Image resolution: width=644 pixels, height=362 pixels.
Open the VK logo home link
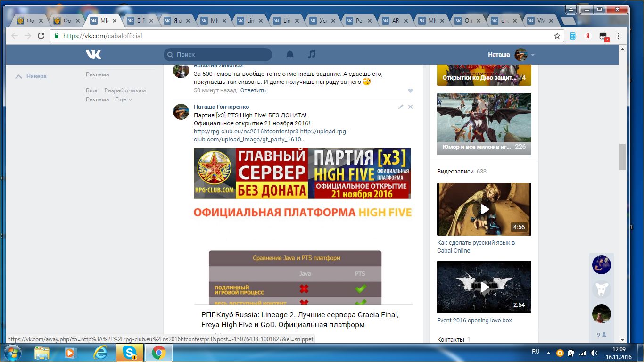point(93,55)
